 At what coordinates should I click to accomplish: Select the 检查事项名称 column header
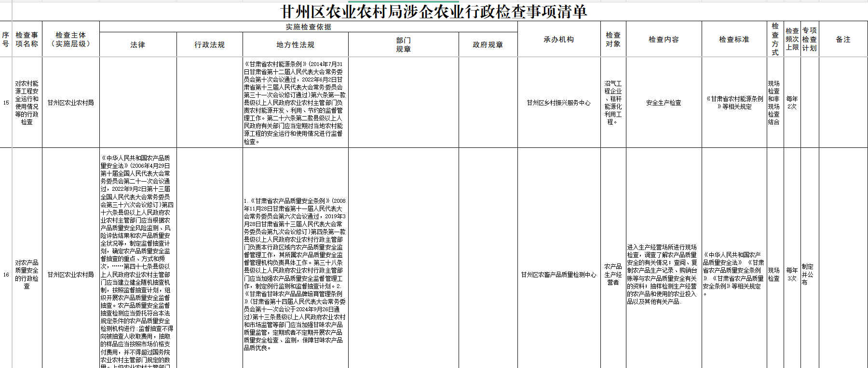pyautogui.click(x=27, y=39)
